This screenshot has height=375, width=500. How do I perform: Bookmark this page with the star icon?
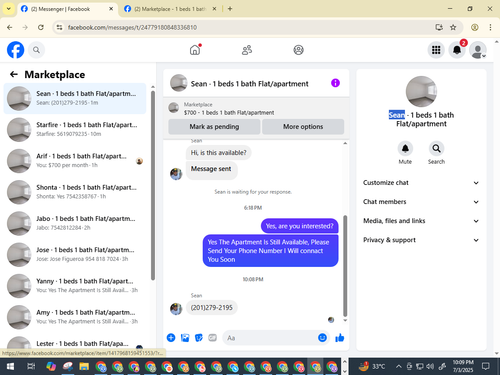click(x=453, y=27)
